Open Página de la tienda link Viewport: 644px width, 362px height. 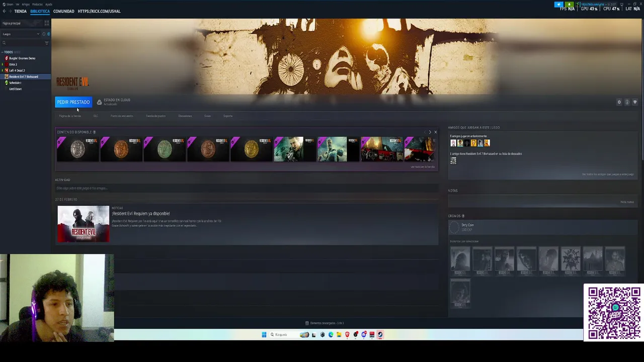coord(70,116)
